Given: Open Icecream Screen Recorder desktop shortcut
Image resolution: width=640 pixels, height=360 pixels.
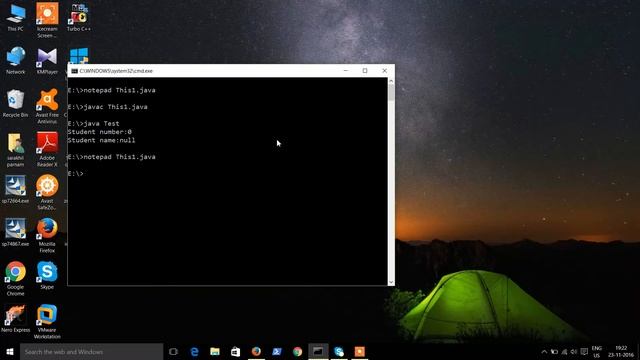Looking at the screenshot, I should pos(47,20).
